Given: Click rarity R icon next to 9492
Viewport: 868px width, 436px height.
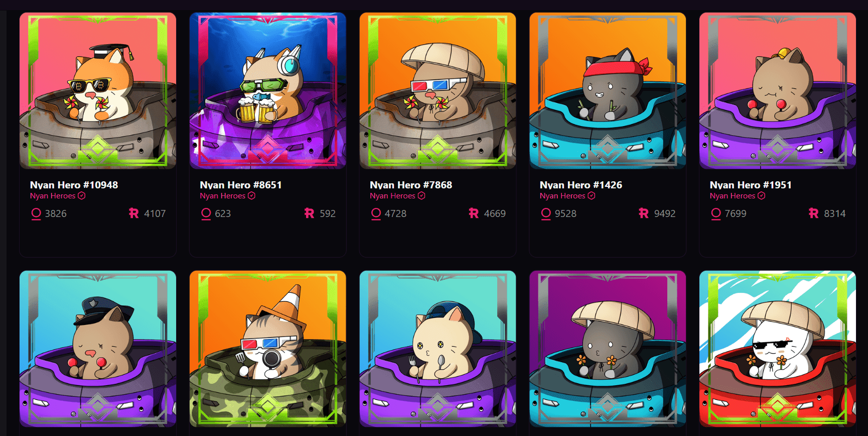Looking at the screenshot, I should 644,213.
